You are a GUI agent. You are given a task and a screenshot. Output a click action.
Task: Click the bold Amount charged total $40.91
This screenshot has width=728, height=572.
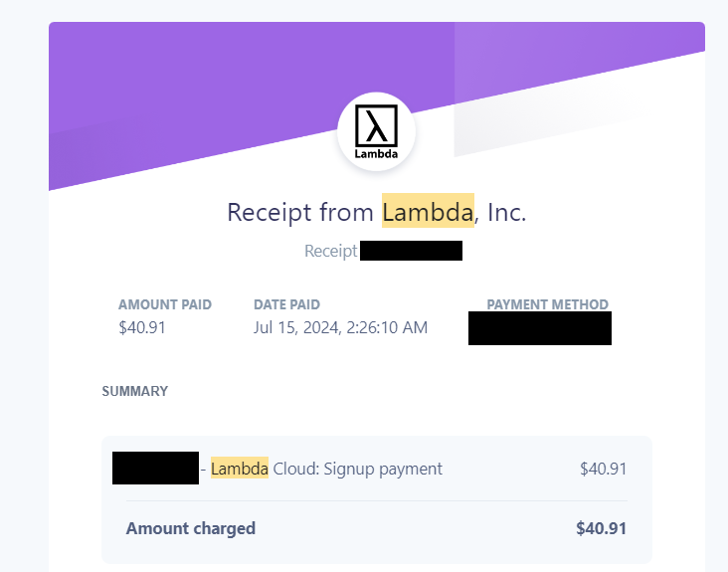(x=601, y=528)
